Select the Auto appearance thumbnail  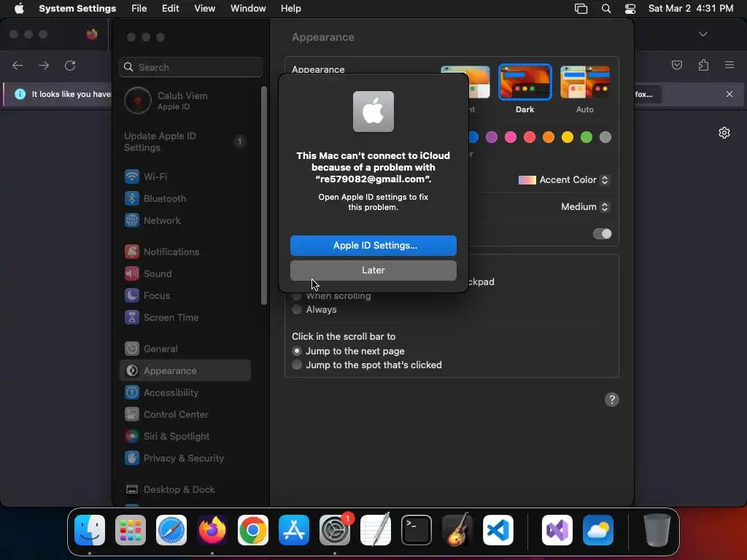tap(585, 82)
